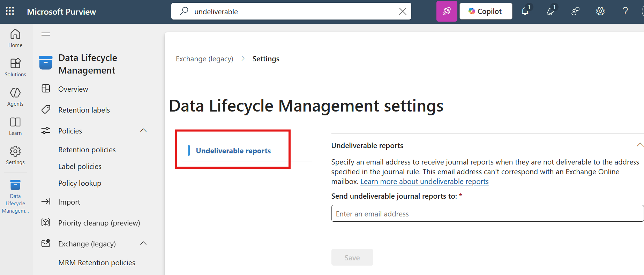Open the settings gear in top bar
Image resolution: width=644 pixels, height=275 pixels.
[x=600, y=12]
